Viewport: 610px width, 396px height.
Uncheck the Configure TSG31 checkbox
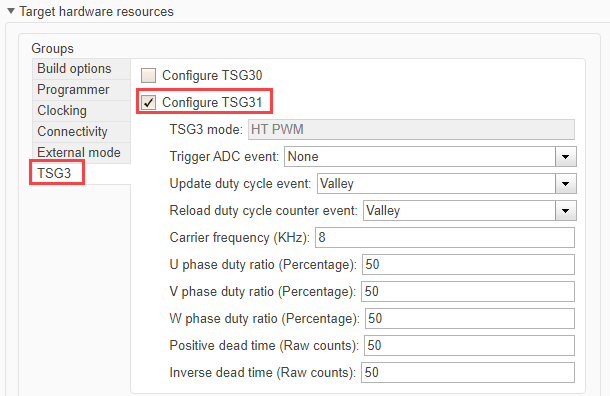click(x=148, y=102)
